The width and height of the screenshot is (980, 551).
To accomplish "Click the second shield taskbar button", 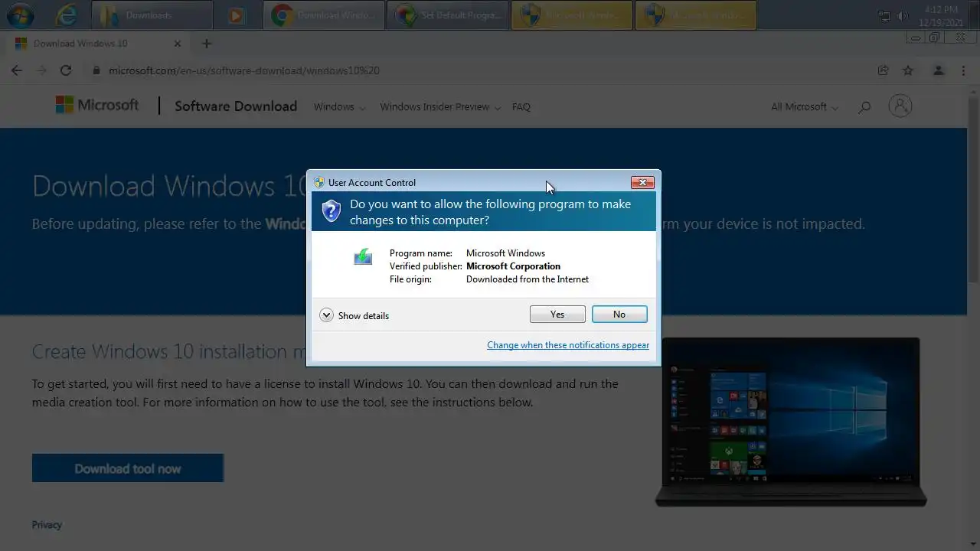I will point(696,15).
